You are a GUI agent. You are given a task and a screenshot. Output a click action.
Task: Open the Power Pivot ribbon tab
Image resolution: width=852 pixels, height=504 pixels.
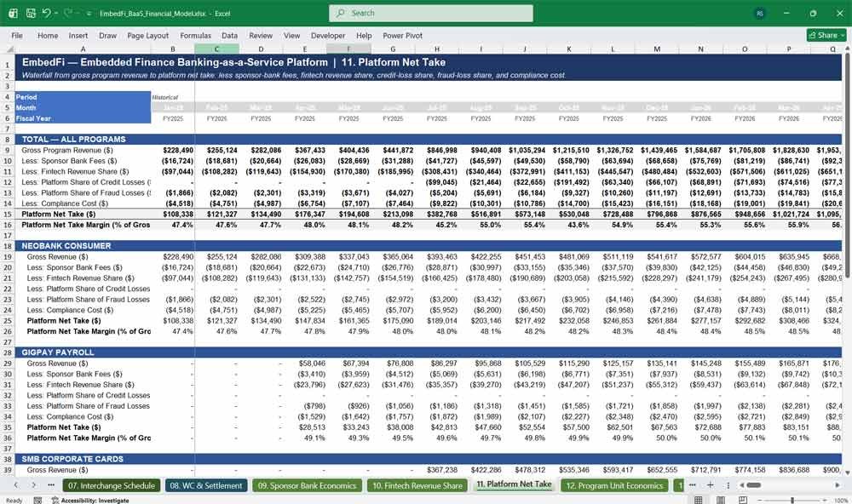[403, 35]
